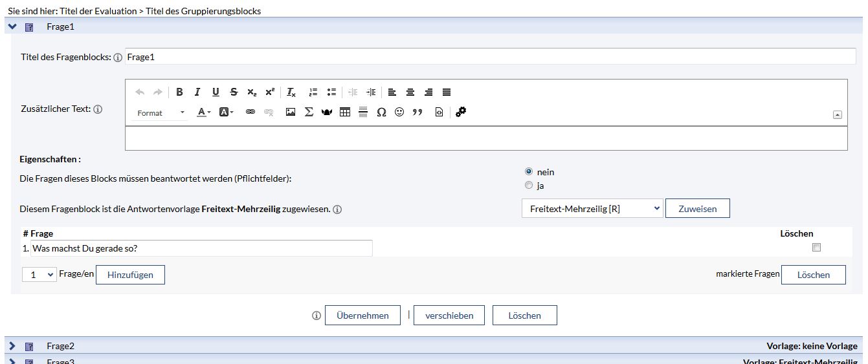
Task: Insert a smiley emoticon
Action: (399, 112)
